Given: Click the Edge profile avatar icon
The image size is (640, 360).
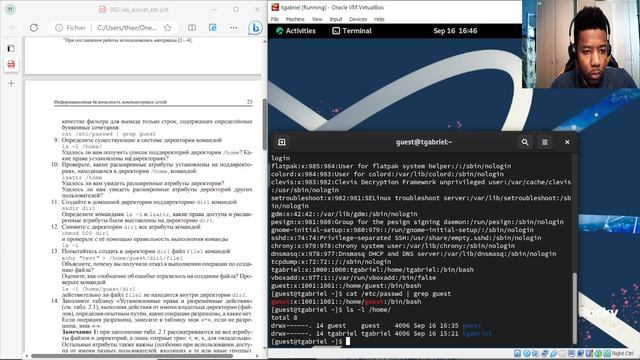Looking at the screenshot, I should pyautogui.click(x=11, y=9).
